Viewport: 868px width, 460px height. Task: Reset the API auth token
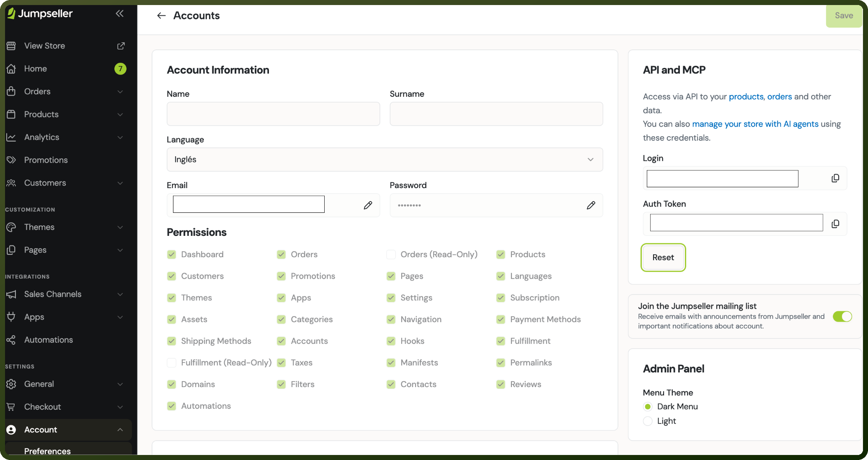coord(663,258)
